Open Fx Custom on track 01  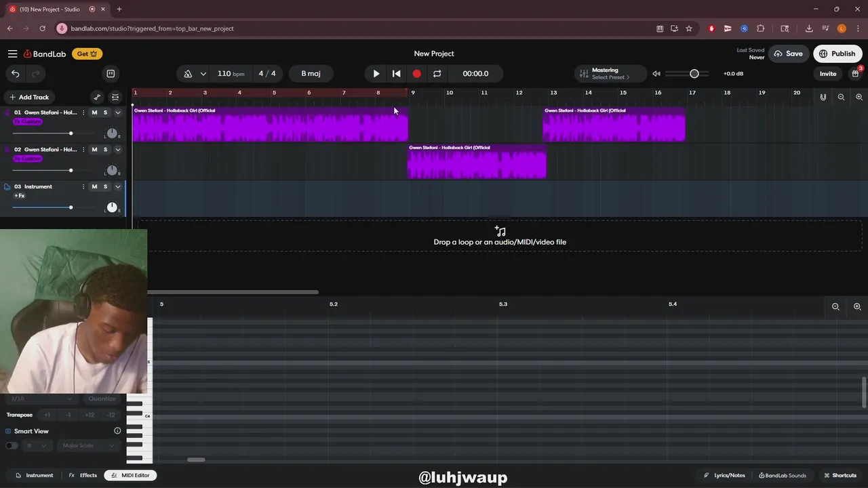(28, 121)
